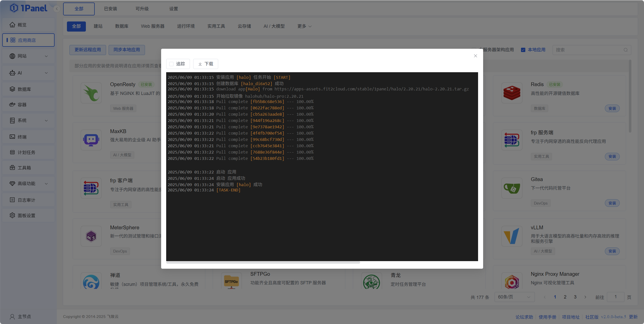Switch to the 可升级 tab
Screen dimensions: 644x324
[x=142, y=9]
